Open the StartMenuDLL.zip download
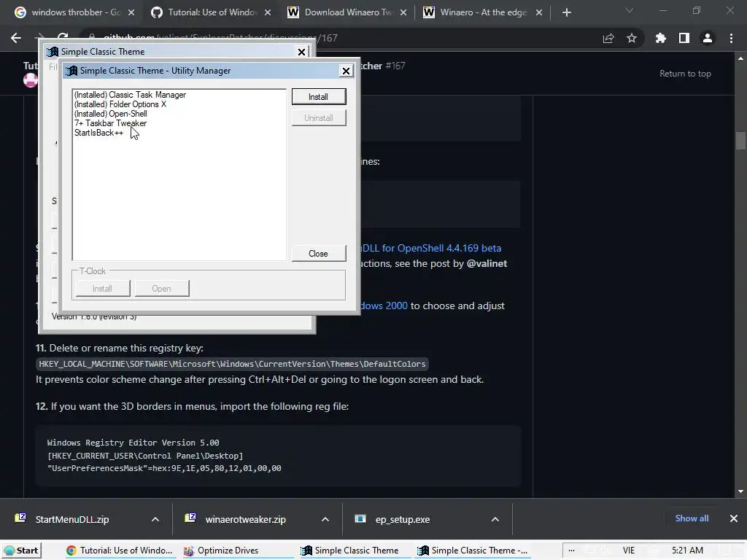The width and height of the screenshot is (747, 560). coord(72,519)
